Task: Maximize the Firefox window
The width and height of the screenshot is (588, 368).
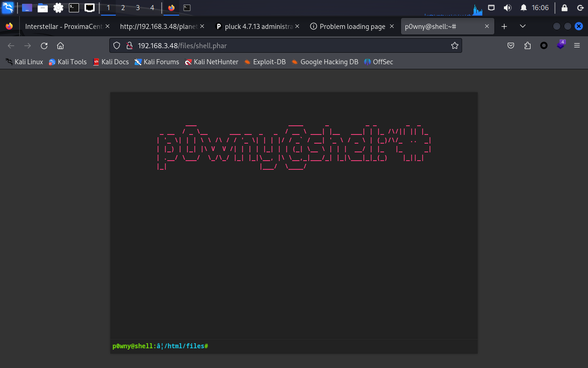Action: tap(568, 27)
